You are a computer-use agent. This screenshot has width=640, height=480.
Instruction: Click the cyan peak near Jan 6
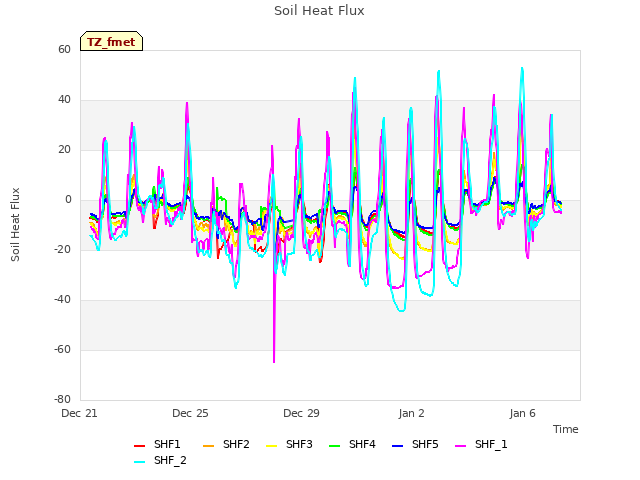(522, 69)
